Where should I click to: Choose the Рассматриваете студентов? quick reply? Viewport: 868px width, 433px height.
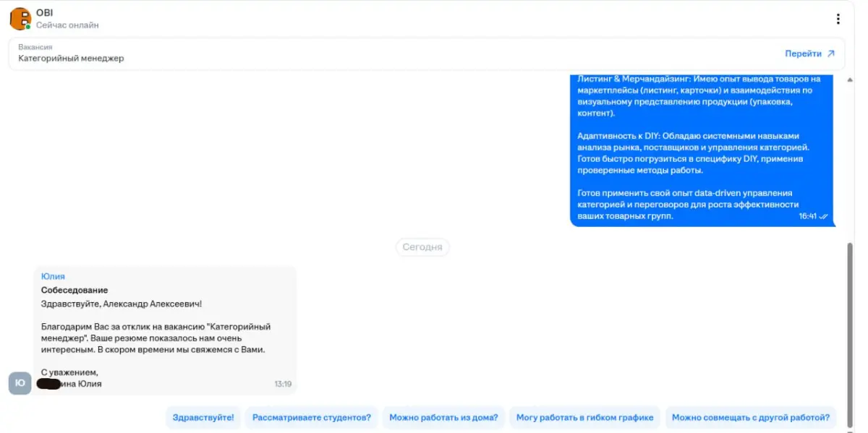pos(311,417)
